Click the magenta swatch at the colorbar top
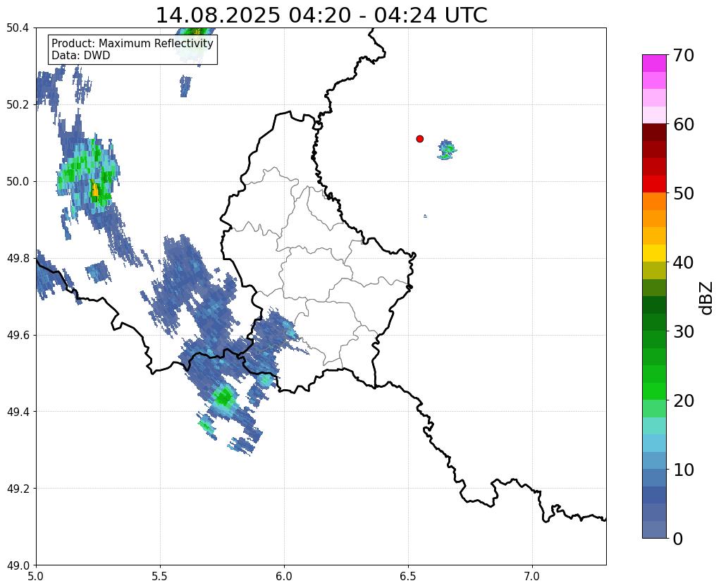This screenshot has height=588, width=721. [654, 63]
